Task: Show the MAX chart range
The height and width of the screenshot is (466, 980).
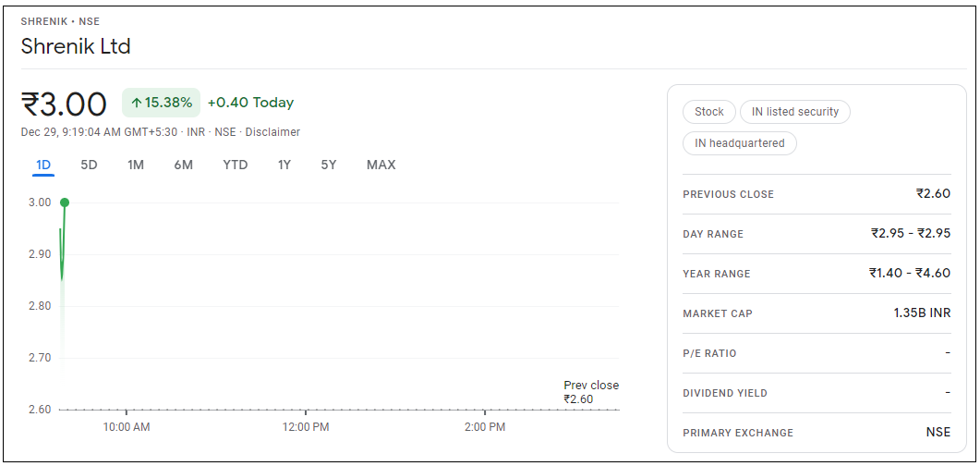Action: 381,166
